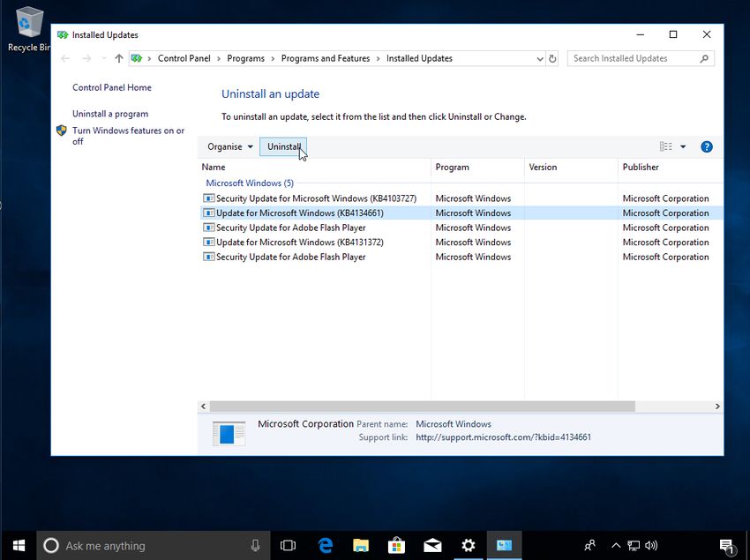Expand the address bar history dropdown
This screenshot has height=560, width=750.
coord(539,59)
